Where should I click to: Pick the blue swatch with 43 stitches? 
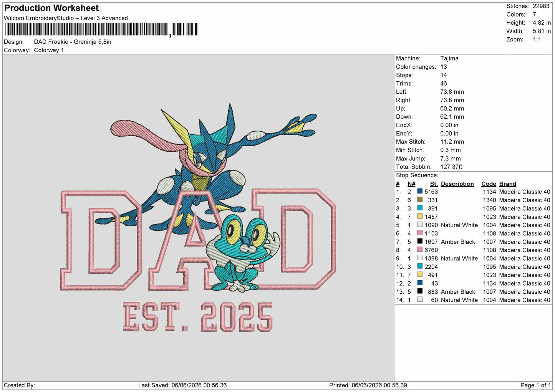point(420,283)
